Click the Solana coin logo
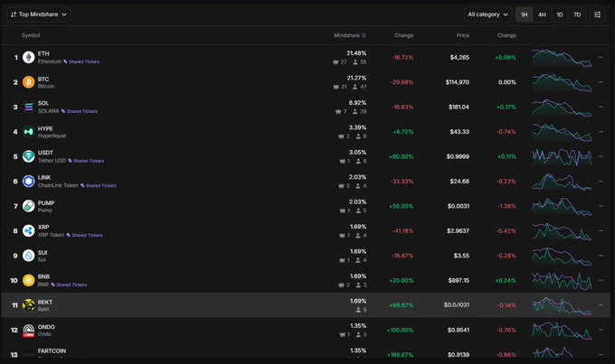The image size is (615, 364). pyautogui.click(x=28, y=107)
